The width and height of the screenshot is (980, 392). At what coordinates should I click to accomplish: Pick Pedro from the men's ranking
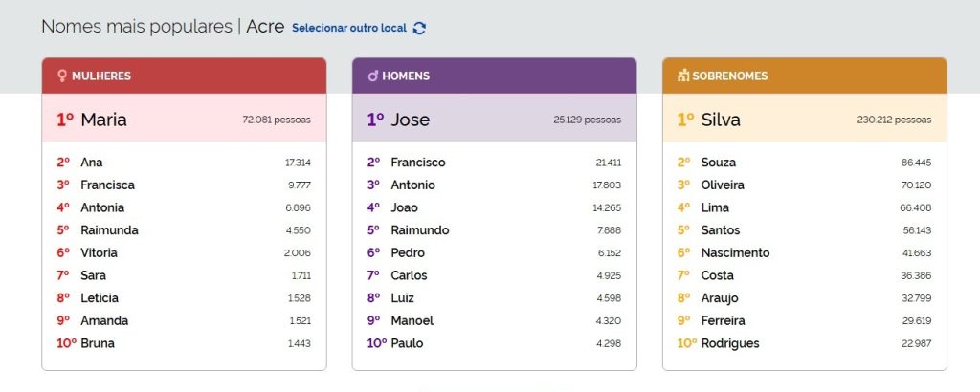pyautogui.click(x=408, y=253)
